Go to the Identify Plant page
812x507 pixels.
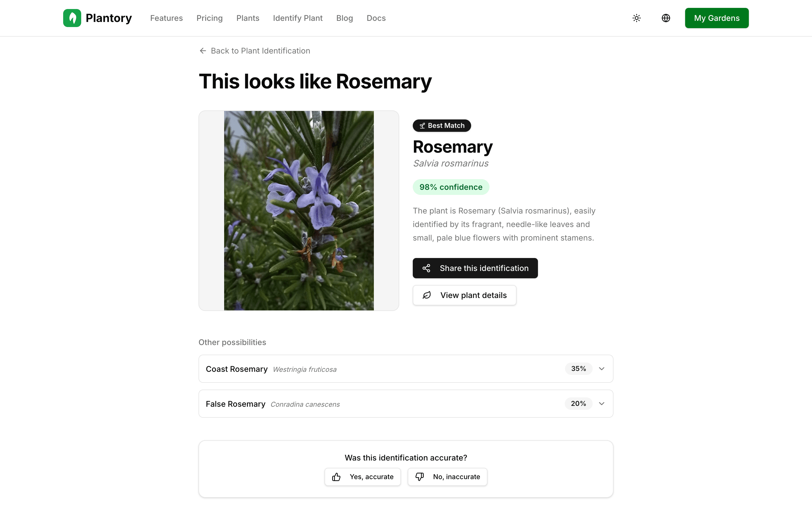click(298, 18)
